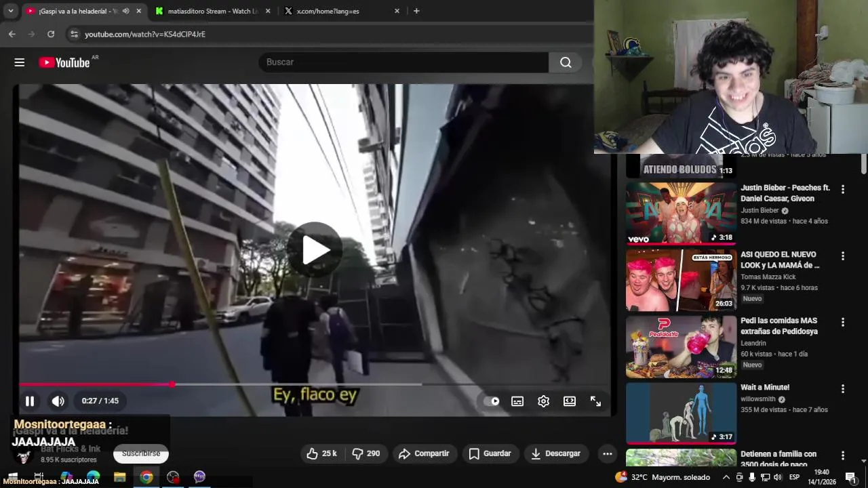Open the YouTube hamburger guide menu

(19, 62)
